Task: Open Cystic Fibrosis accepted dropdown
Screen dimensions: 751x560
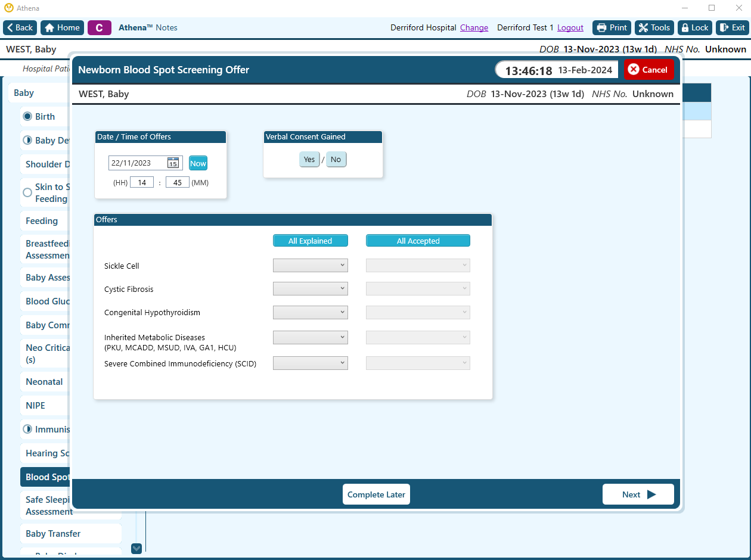Action: (x=418, y=289)
